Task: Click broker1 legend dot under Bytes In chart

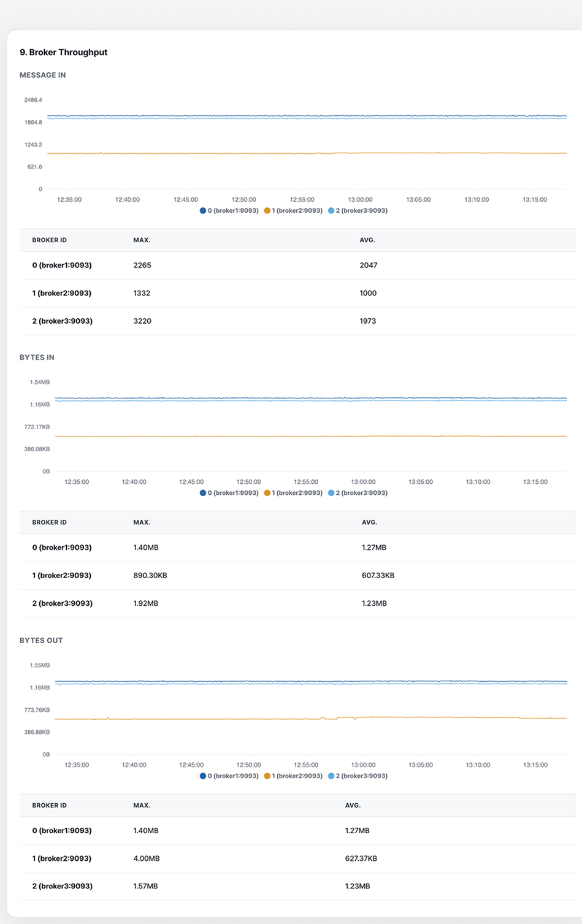Action: pyautogui.click(x=203, y=493)
